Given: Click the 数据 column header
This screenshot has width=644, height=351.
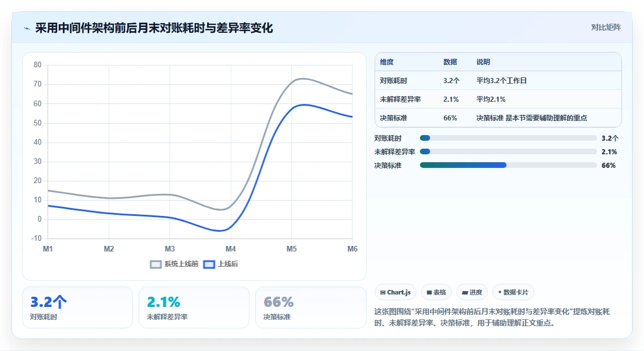Looking at the screenshot, I should point(450,62).
